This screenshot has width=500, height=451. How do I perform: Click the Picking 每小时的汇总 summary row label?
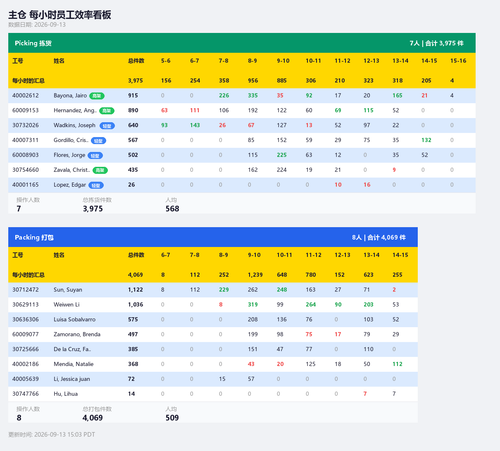(28, 81)
